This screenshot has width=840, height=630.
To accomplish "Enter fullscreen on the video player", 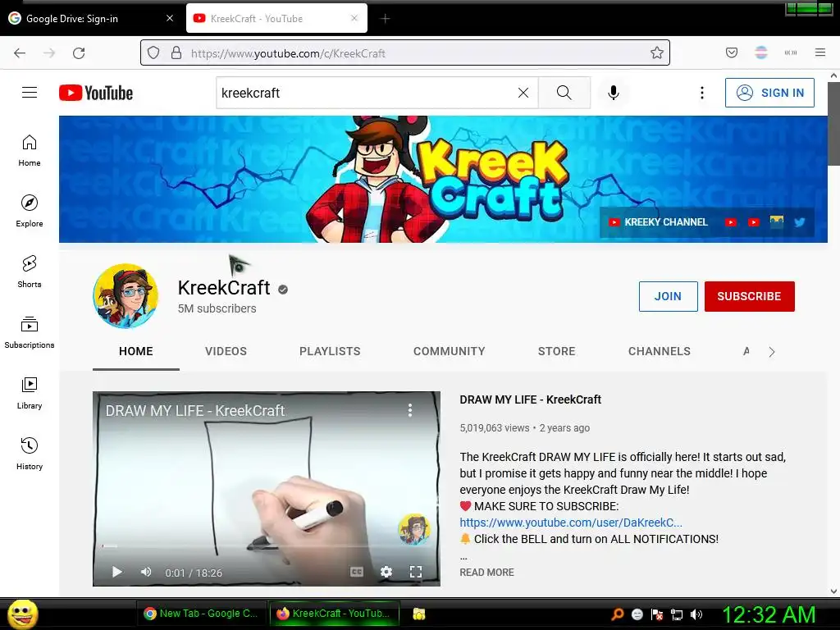I will pos(416,572).
